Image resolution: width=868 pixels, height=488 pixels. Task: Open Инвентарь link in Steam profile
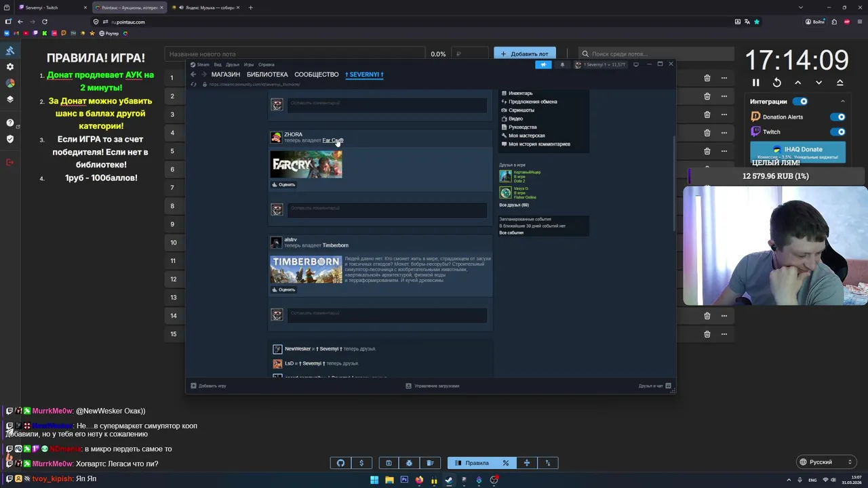click(x=521, y=93)
